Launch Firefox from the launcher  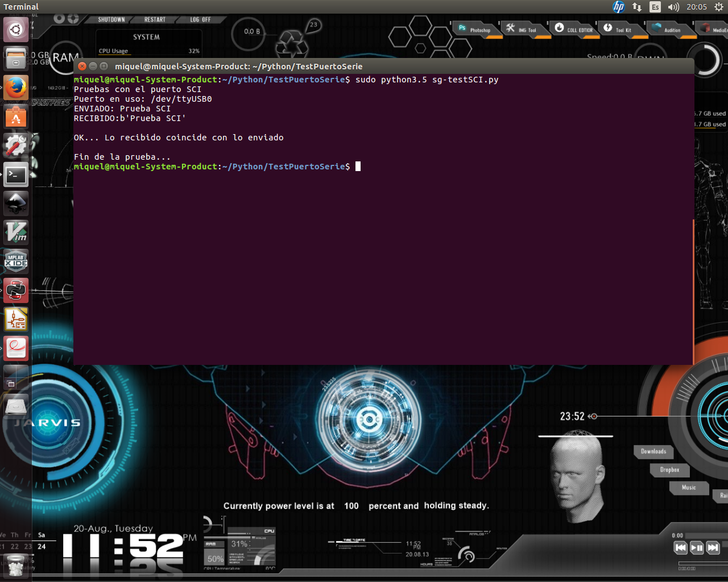coord(16,88)
